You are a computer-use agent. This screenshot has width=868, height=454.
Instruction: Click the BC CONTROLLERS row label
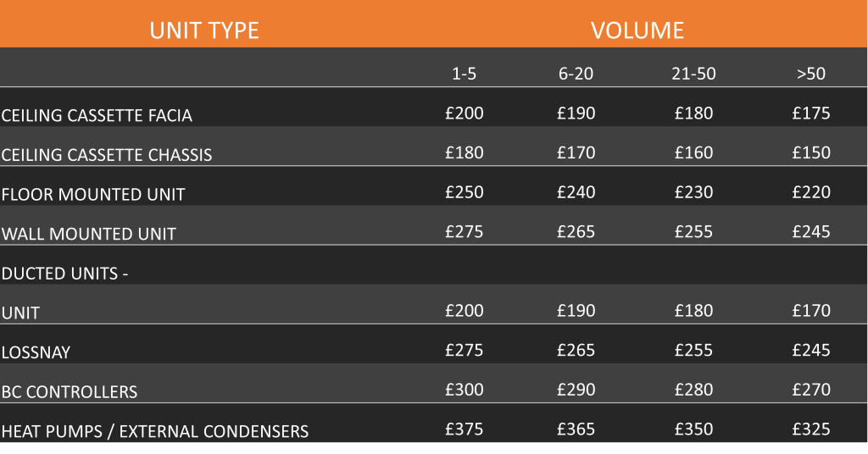70,392
